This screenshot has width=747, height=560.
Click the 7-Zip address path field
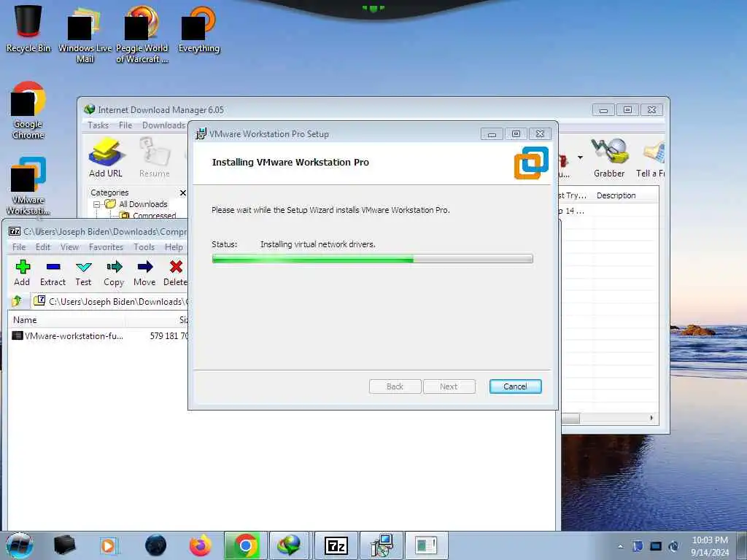(111, 301)
